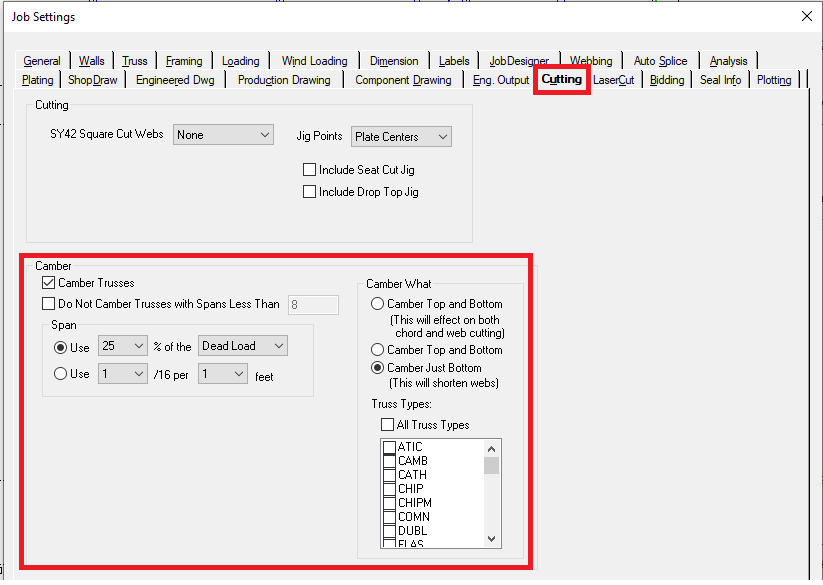Uncheck the Camber Trusses option
Viewport: 823px width, 585px height.
coord(47,282)
